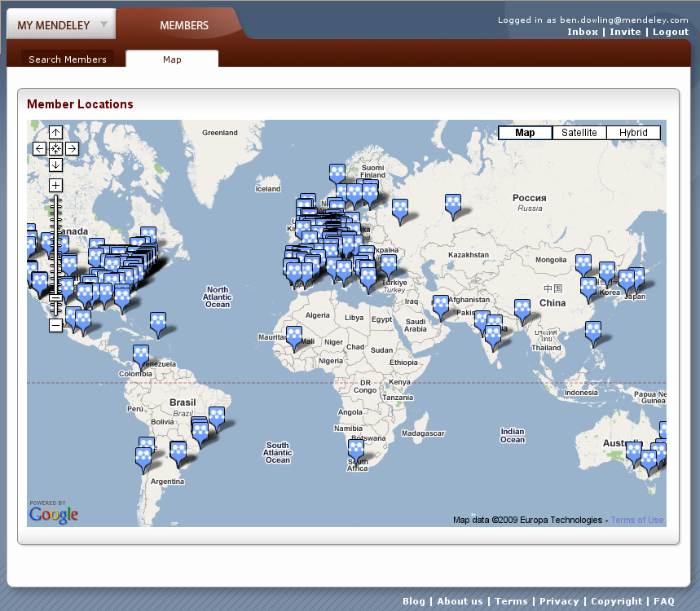700x611 pixels.
Task: Click the Invite link
Action: pos(625,32)
